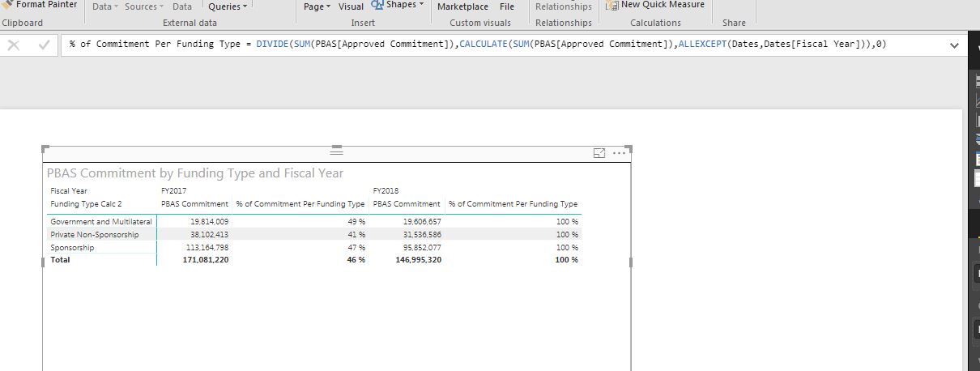The image size is (980, 371).
Task: Click the visual title PBAS Commitment by Funding Type
Action: click(x=195, y=173)
